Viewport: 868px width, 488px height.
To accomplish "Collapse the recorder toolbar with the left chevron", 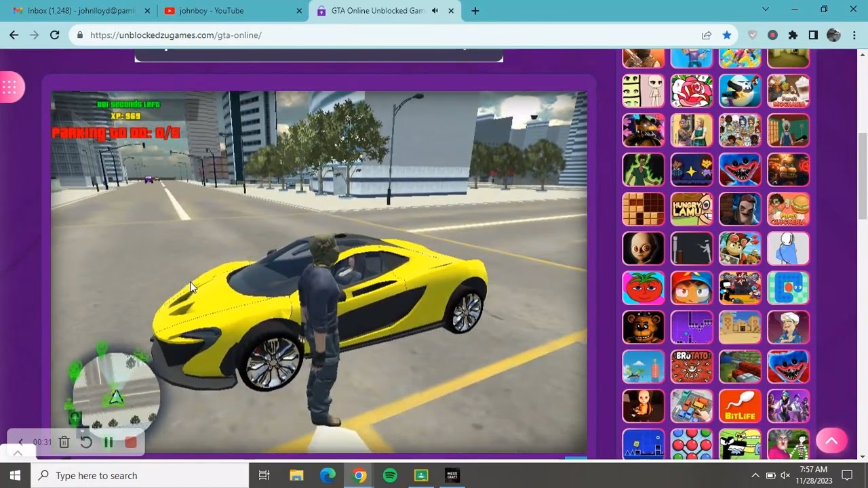I will [x=20, y=442].
